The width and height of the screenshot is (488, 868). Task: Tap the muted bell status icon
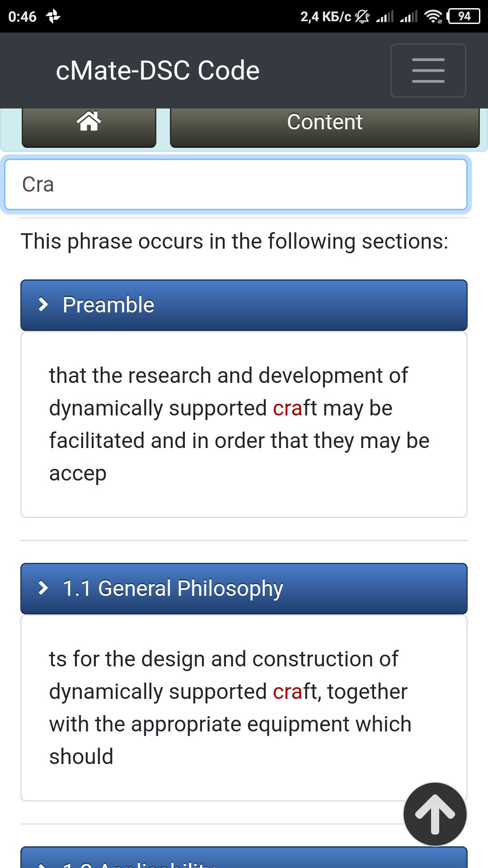click(362, 17)
